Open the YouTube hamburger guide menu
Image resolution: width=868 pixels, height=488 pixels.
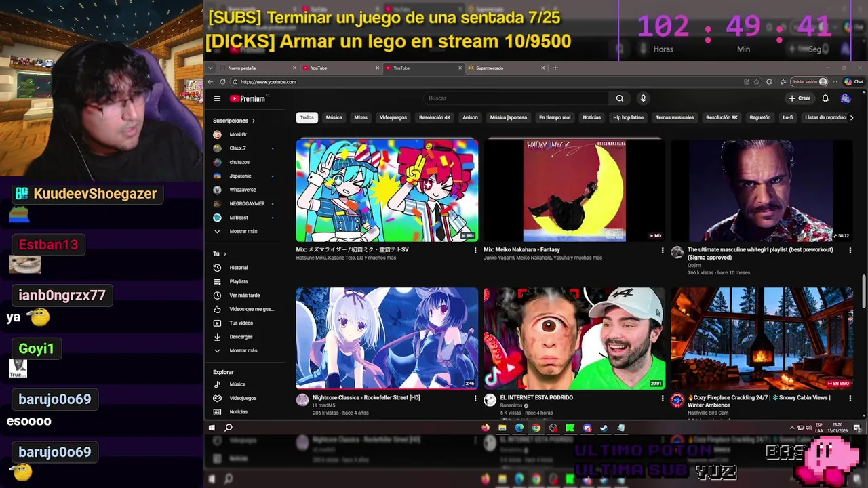217,98
